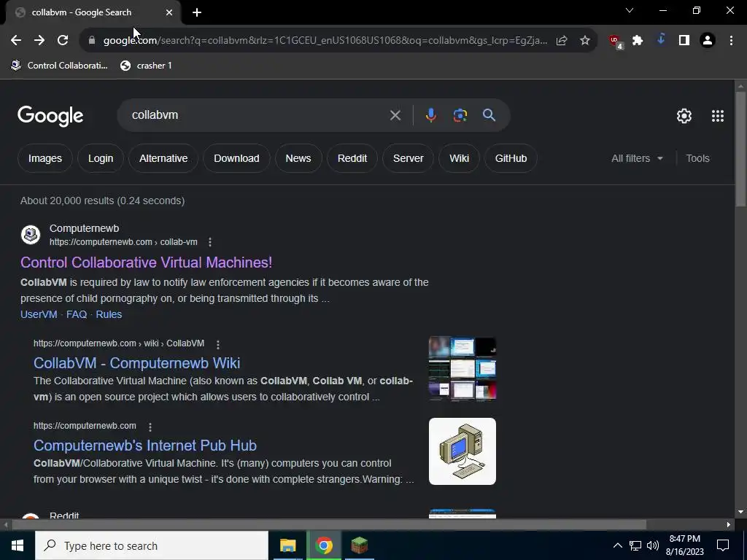Click the browser address bar URL
This screenshot has height=560, width=747.
325,41
